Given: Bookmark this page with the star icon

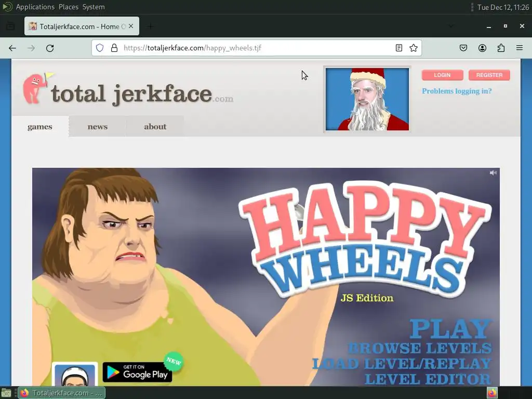Looking at the screenshot, I should tap(413, 48).
